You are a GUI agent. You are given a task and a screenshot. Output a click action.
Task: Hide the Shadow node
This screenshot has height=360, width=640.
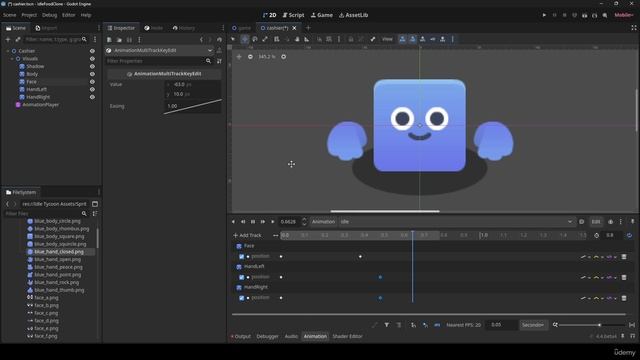92,66
